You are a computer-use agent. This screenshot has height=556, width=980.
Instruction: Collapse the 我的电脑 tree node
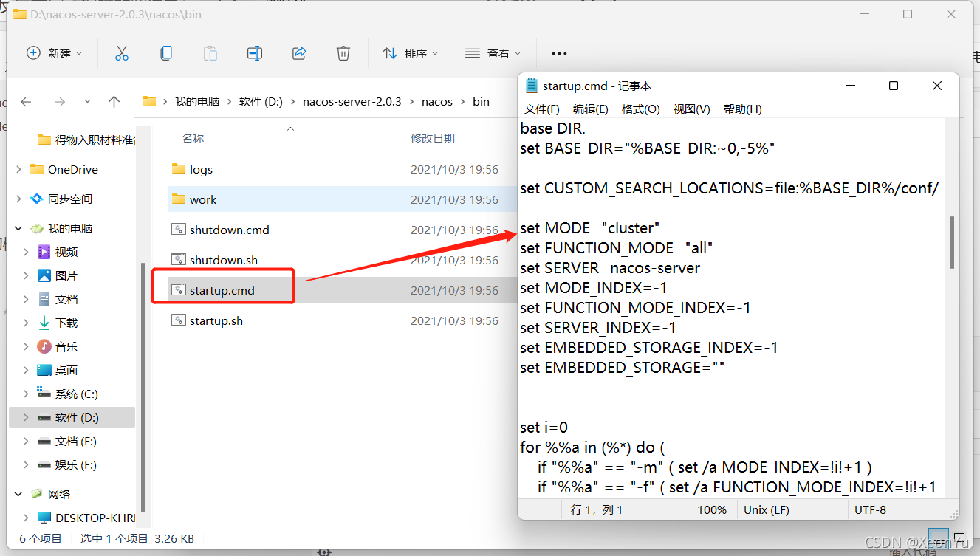pos(18,228)
